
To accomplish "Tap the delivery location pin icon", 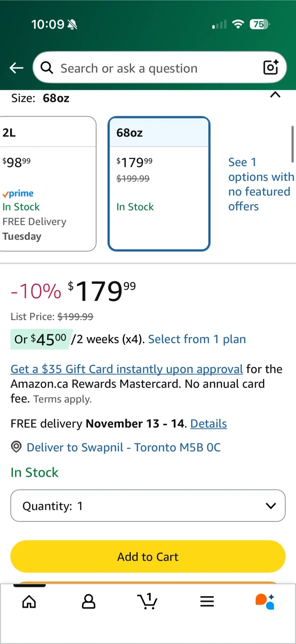I will (x=16, y=447).
